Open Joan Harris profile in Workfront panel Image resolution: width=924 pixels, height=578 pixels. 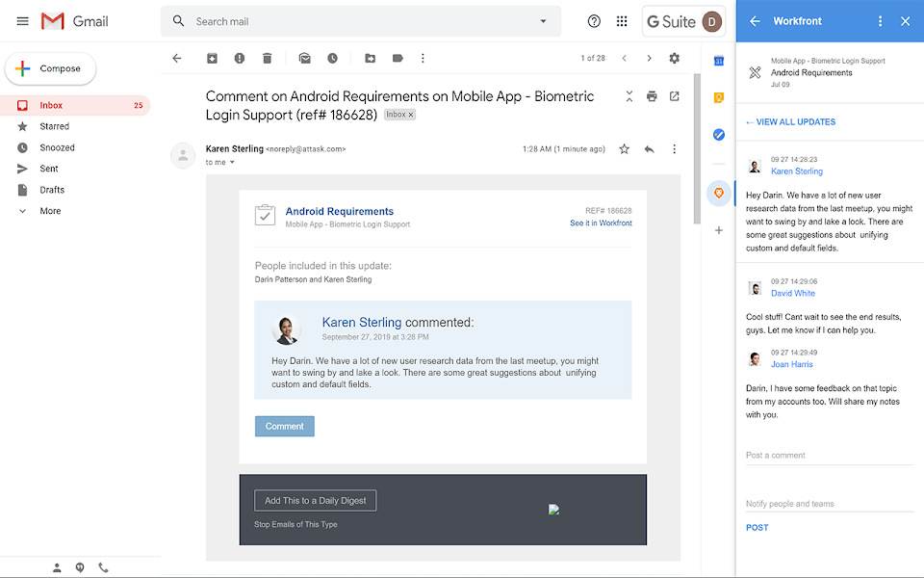[791, 364]
